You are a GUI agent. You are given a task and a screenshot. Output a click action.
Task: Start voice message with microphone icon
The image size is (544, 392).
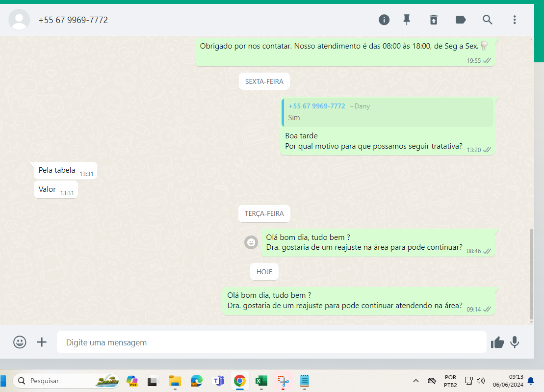515,342
